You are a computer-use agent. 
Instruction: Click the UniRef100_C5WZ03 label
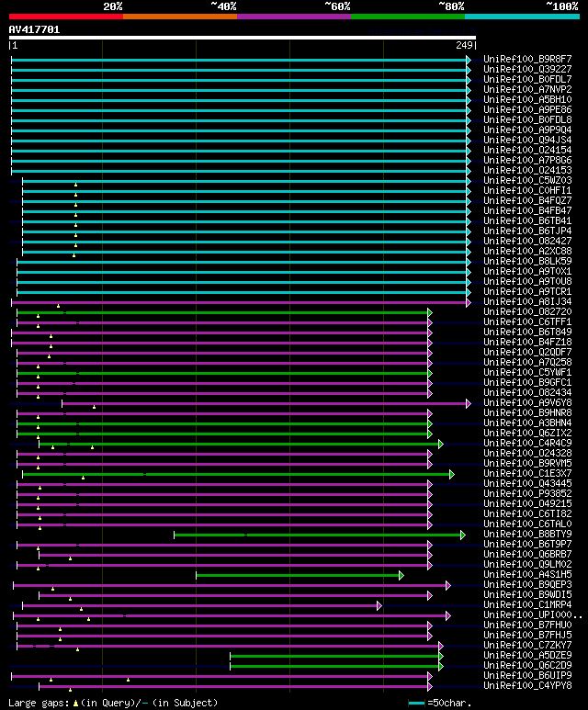pyautogui.click(x=527, y=180)
